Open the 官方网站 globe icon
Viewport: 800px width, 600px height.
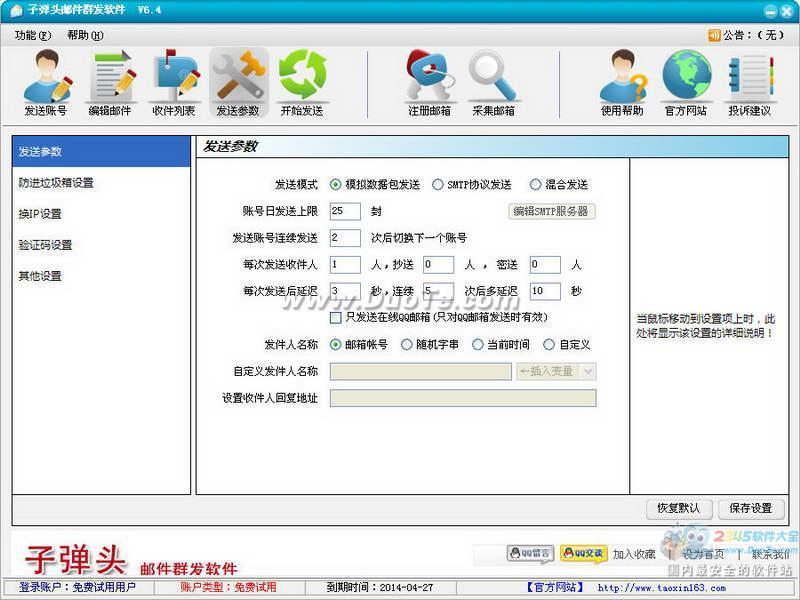[x=686, y=83]
